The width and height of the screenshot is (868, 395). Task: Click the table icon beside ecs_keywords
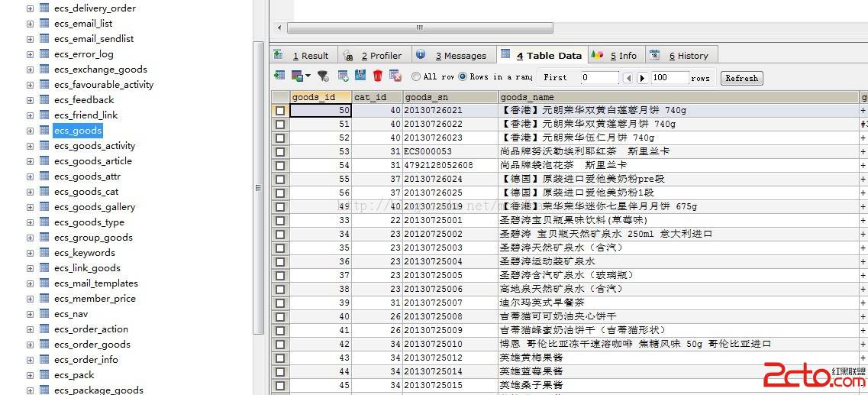[x=44, y=253]
